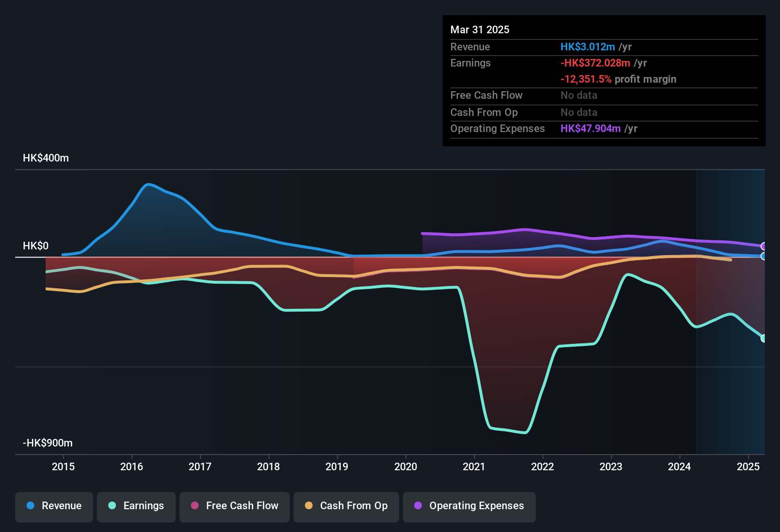The image size is (780, 532).
Task: Click the 2015 x-axis label
Action: pyautogui.click(x=63, y=466)
